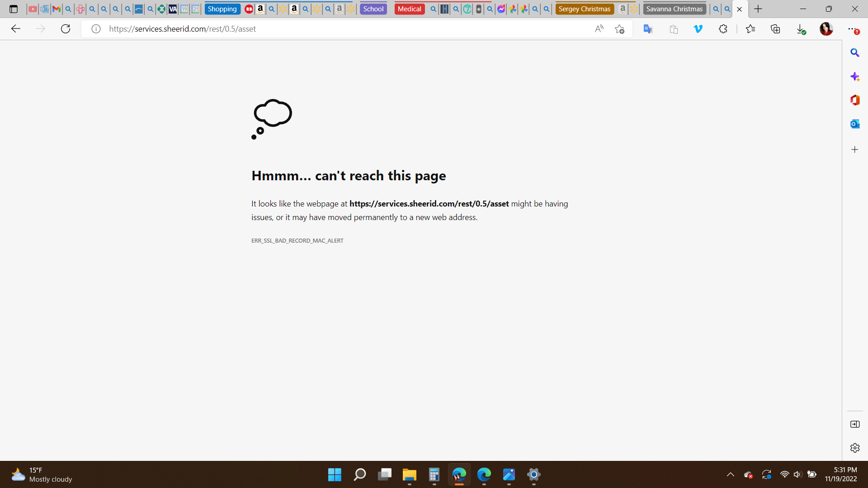Open the Office icon in Edge sidebar
868x488 pixels.
(854, 100)
